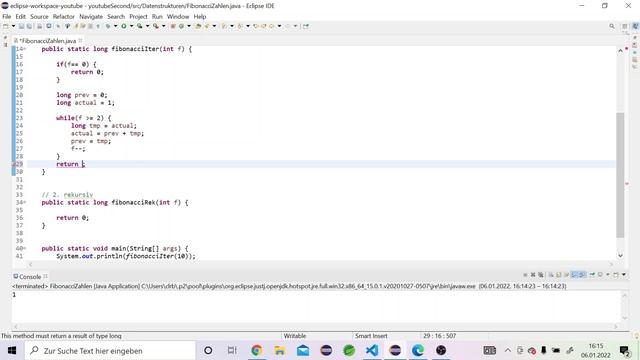640x360 pixels.
Task: Open the Refactor menu
Action: [64, 16]
